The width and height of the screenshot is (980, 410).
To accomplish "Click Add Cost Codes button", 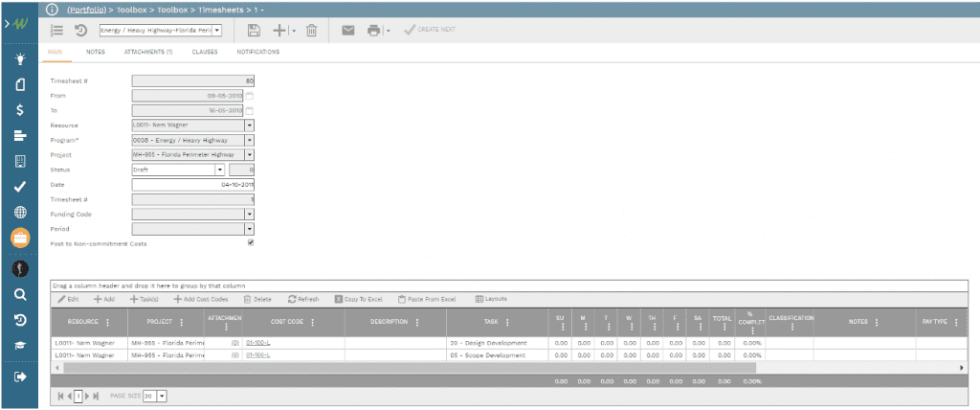I will click(x=200, y=299).
